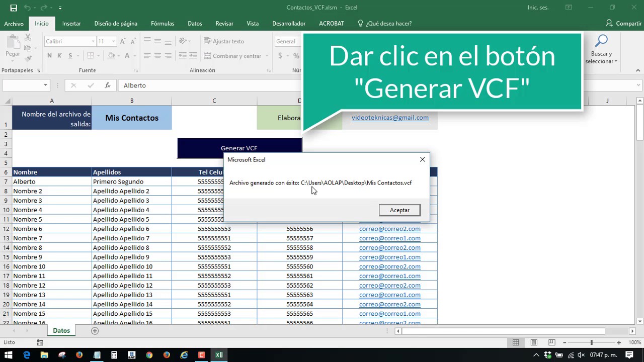Click the insert function fx icon
This screenshot has width=644, height=362.
click(107, 85)
